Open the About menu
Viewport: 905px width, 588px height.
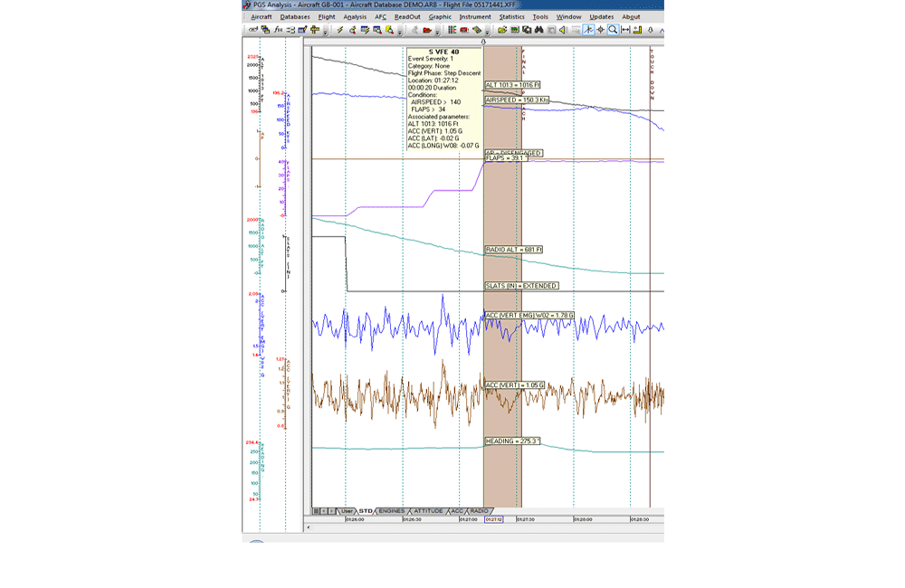[631, 16]
